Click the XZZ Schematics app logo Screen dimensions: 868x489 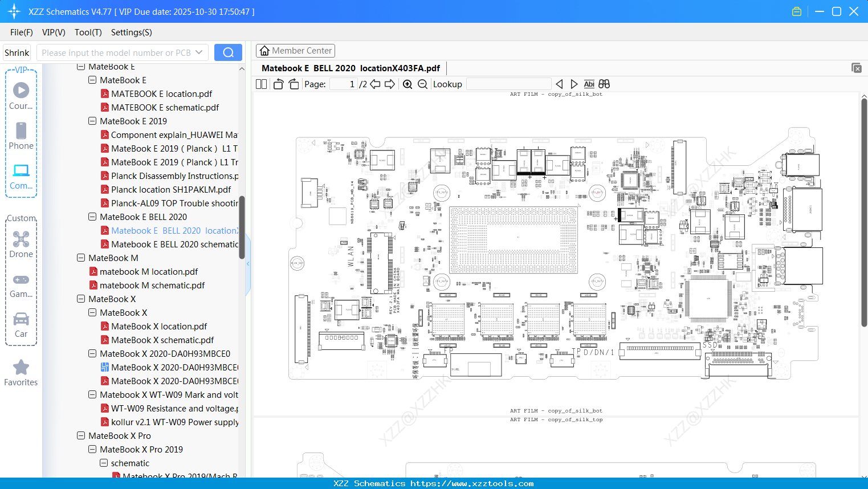(x=14, y=11)
